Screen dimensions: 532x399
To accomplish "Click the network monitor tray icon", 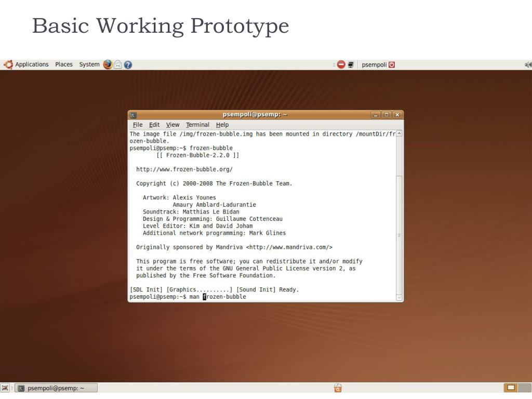I will tap(351, 64).
